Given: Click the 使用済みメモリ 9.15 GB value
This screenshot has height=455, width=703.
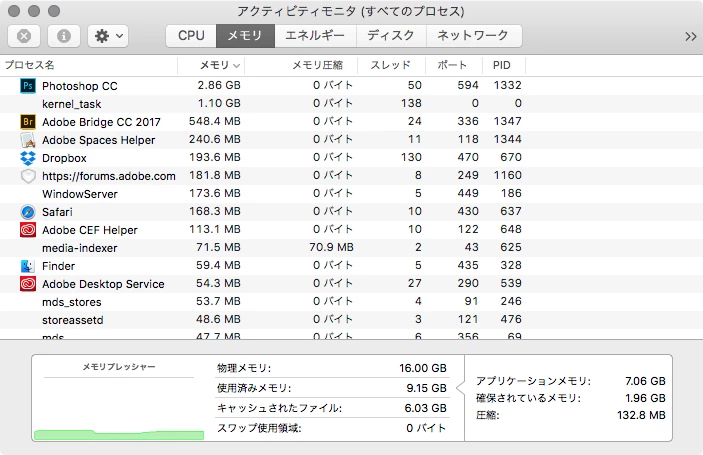Looking at the screenshot, I should click(x=426, y=388).
